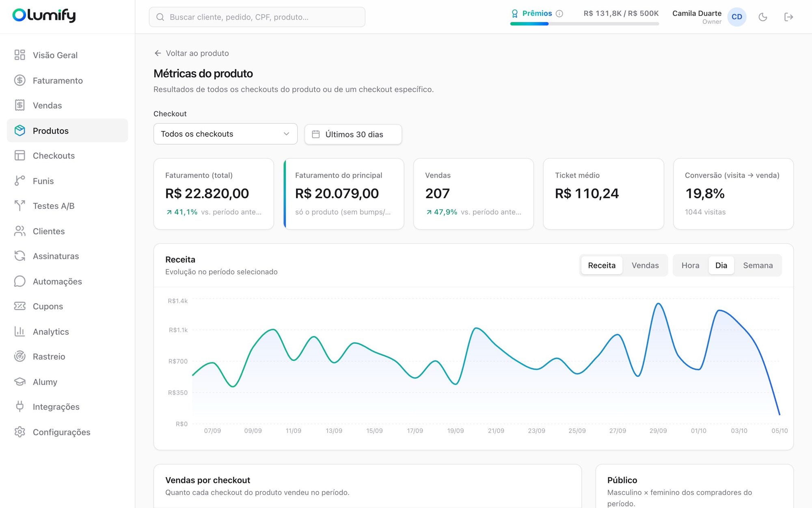Click the Checkouts layout icon
Screen dimensions: 812x508
click(x=19, y=156)
